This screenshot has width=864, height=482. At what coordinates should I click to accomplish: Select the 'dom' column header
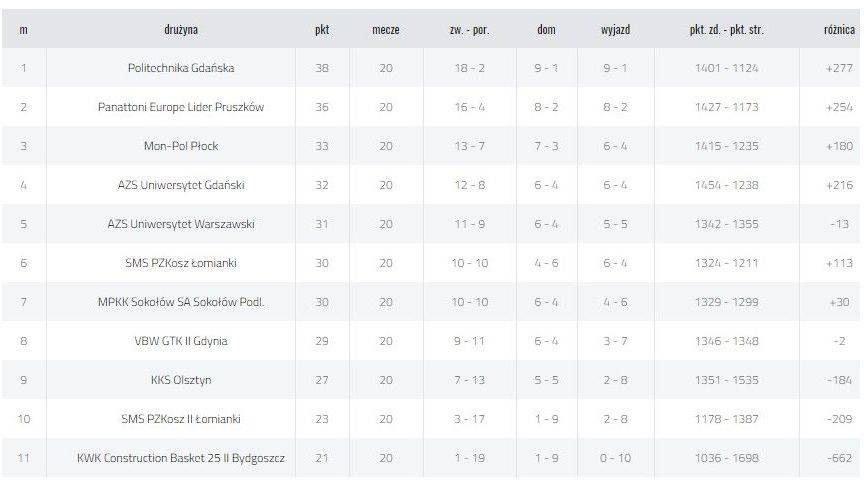[x=546, y=30]
